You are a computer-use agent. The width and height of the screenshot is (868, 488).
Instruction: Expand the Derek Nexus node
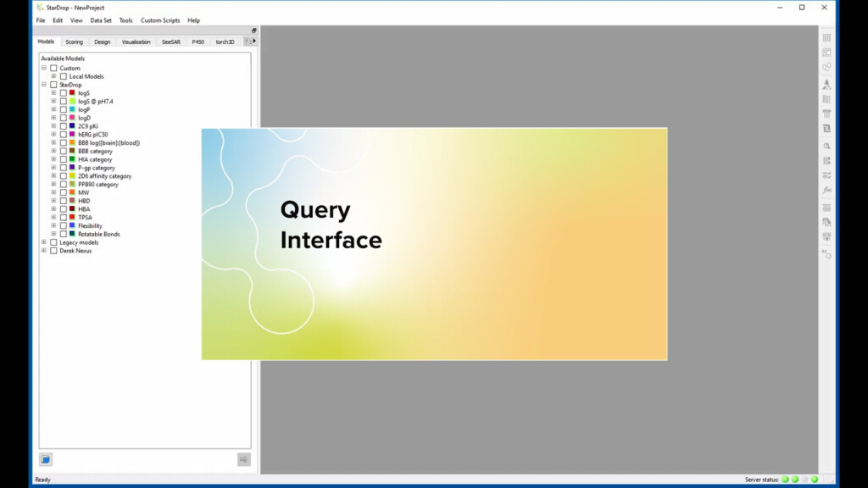pos(42,251)
